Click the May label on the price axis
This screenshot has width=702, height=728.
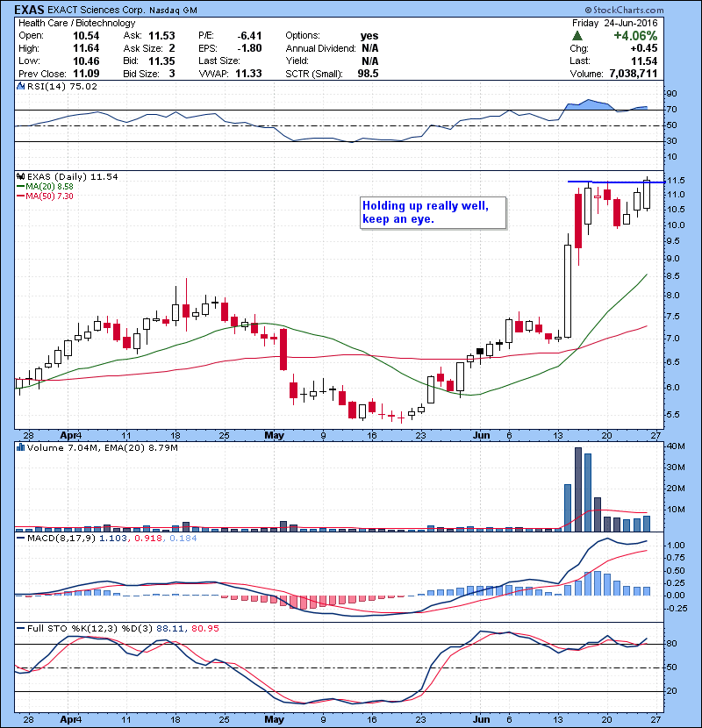[x=274, y=435]
